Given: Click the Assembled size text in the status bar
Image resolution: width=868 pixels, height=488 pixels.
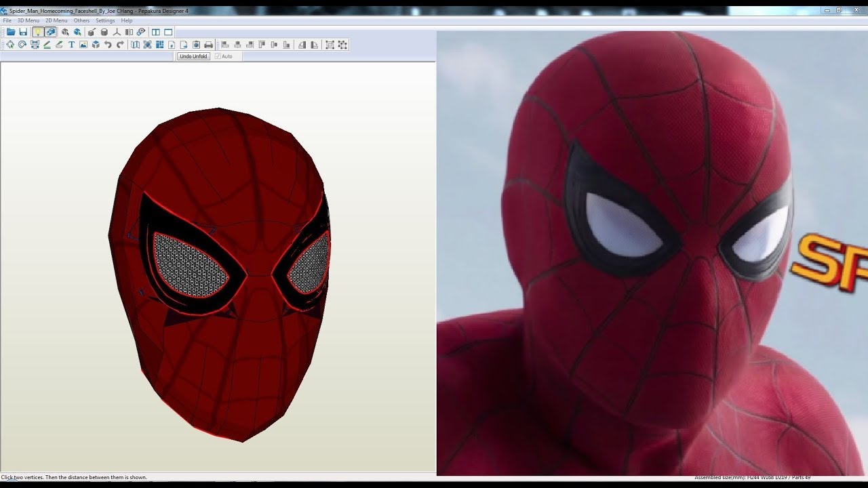Looking at the screenshot, I should point(752,478).
